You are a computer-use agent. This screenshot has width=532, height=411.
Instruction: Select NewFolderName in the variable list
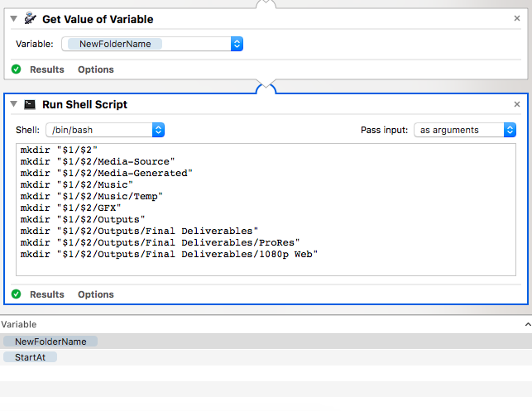coord(50,342)
